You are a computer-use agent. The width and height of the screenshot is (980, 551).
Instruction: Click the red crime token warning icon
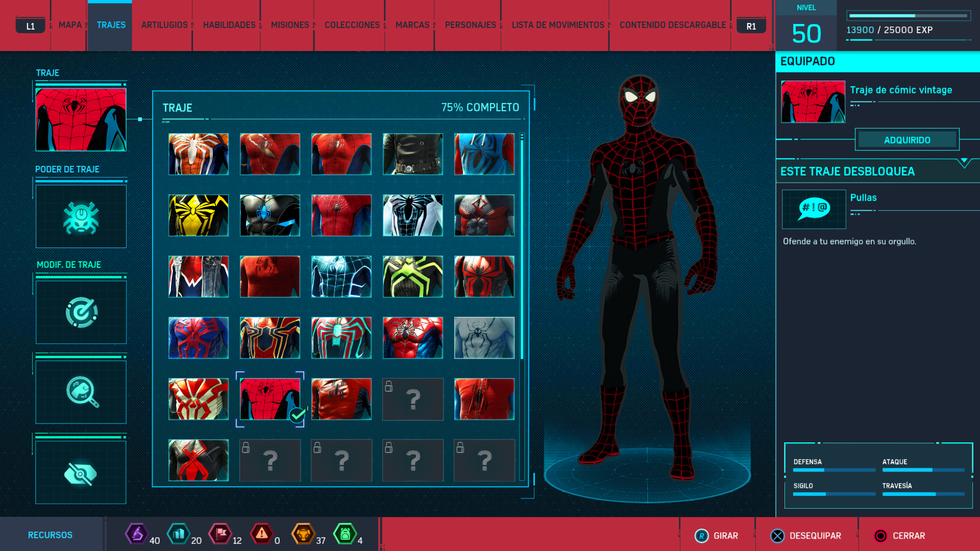coord(261,534)
